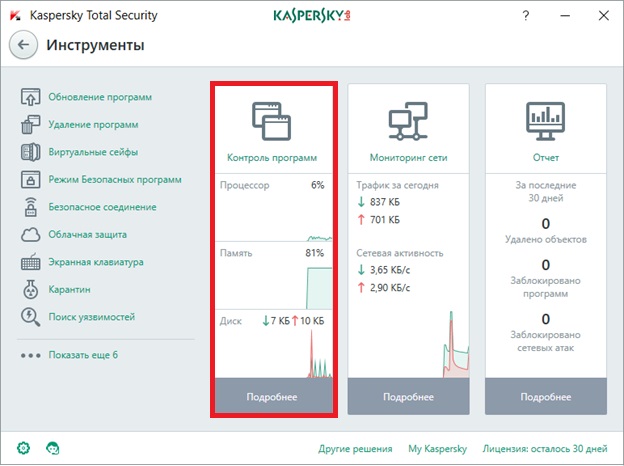Image resolution: width=624 pixels, height=466 pixels.
Task: Click the Поиск уязвимостей magnifier icon
Action: (x=30, y=317)
